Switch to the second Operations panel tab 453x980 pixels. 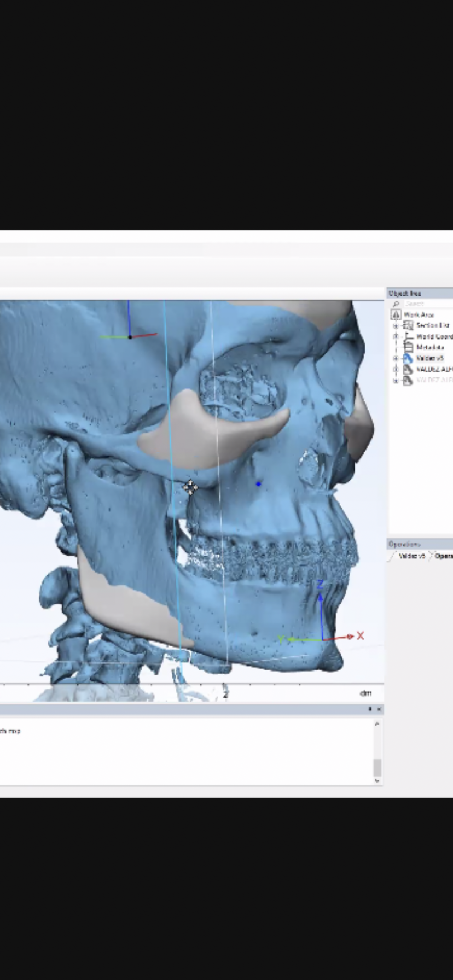[x=443, y=556]
